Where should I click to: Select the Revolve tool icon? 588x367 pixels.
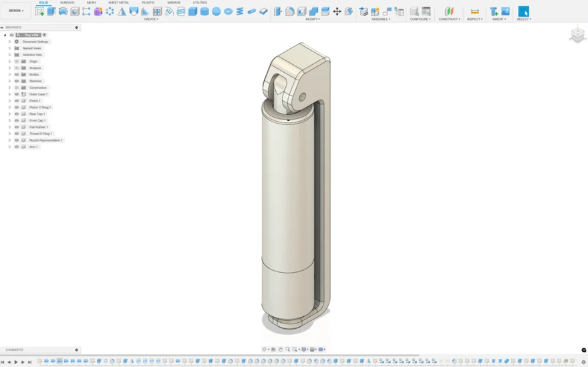(x=63, y=11)
